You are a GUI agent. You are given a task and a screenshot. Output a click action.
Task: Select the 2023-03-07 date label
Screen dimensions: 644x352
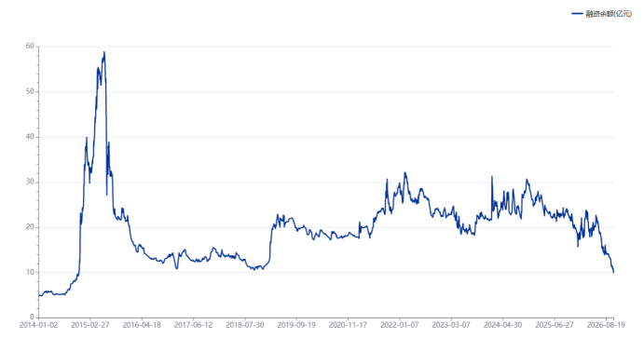pyautogui.click(x=451, y=325)
